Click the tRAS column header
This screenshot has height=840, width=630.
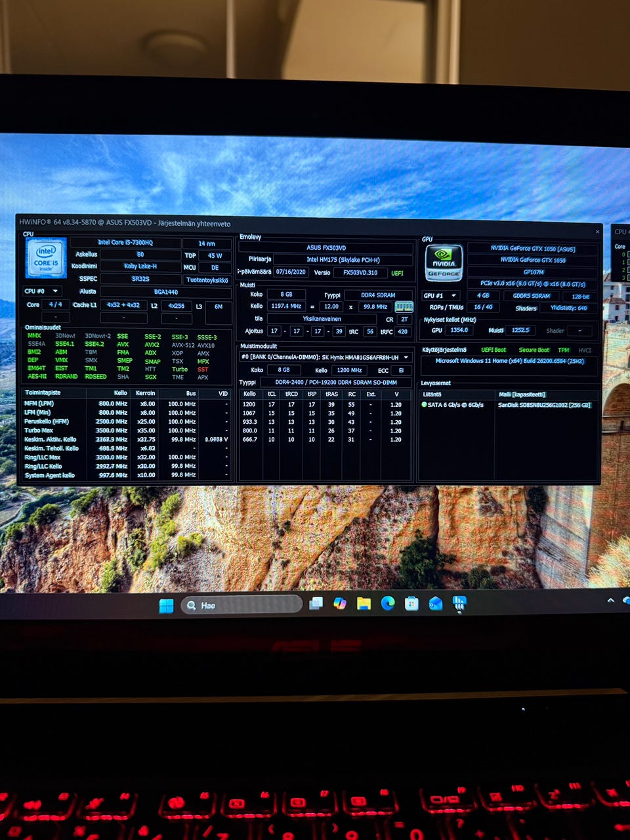pos(331,394)
